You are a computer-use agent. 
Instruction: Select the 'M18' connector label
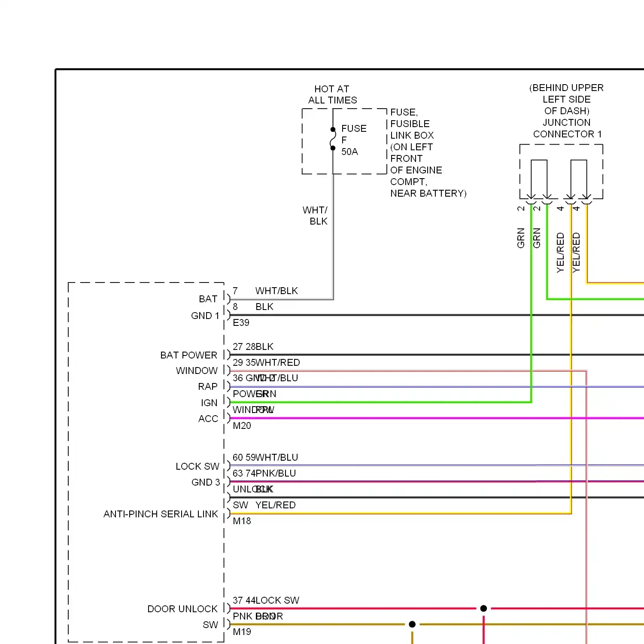tap(242, 521)
